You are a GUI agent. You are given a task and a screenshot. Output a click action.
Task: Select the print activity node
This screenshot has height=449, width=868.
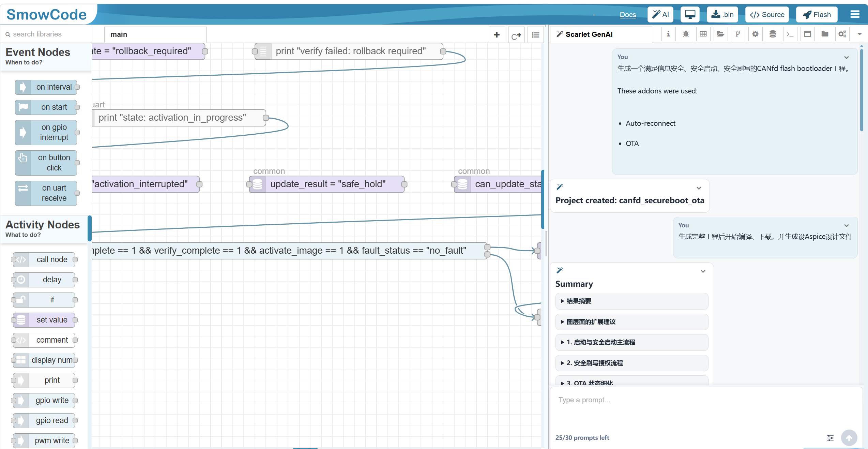pos(44,380)
